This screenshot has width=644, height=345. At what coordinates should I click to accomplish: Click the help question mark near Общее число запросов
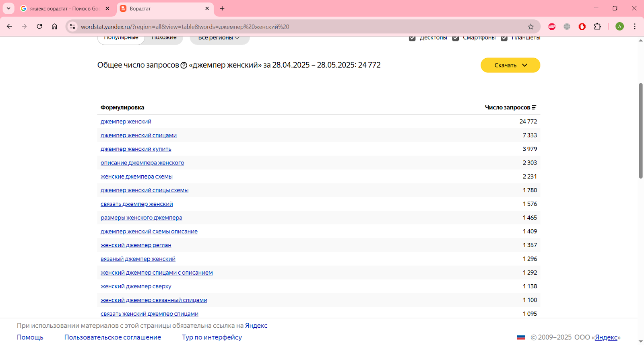point(184,66)
